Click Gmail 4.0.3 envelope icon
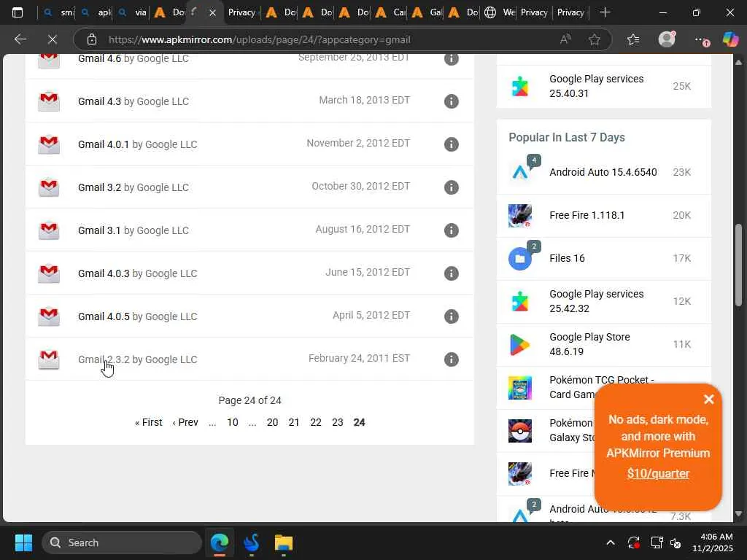The height and width of the screenshot is (560, 747). click(49, 273)
